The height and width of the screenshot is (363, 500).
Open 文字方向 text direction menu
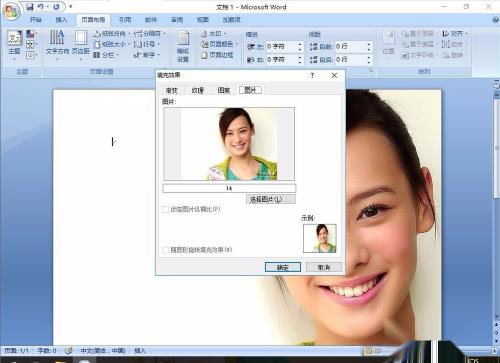[x=57, y=46]
